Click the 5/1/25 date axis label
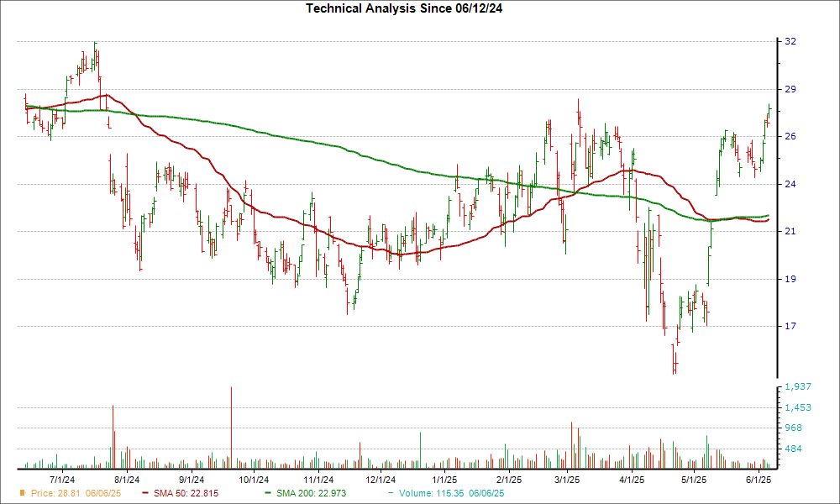The width and height of the screenshot is (840, 504). click(694, 480)
